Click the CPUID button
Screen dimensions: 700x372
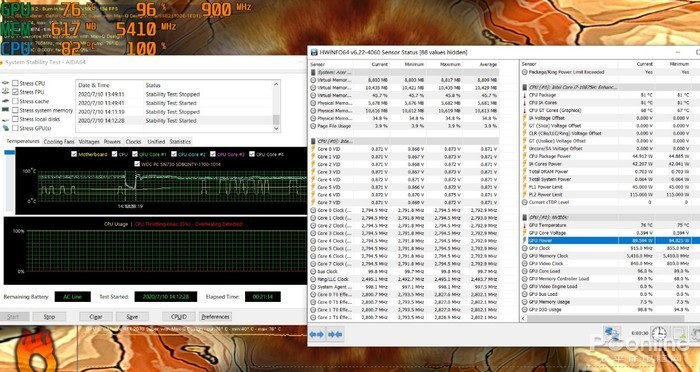click(179, 317)
